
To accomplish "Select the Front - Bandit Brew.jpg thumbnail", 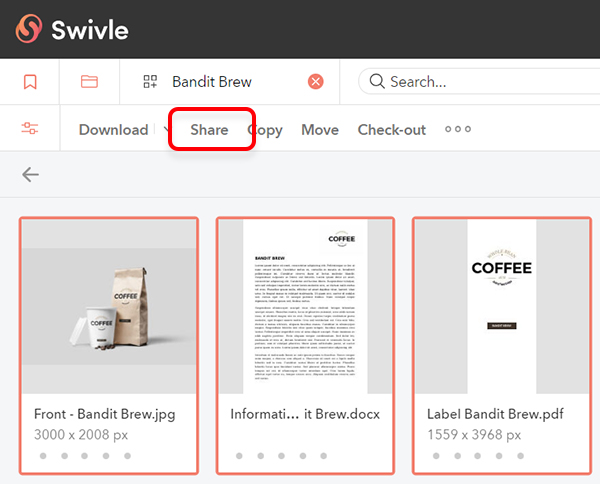I will click(x=109, y=306).
